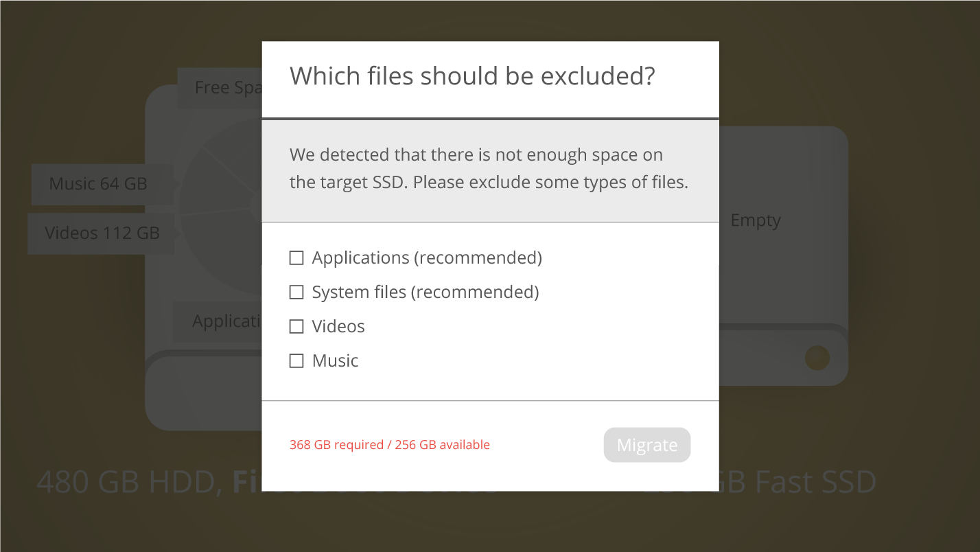
Task: Click the 480 GB HDD caption
Action: [128, 482]
